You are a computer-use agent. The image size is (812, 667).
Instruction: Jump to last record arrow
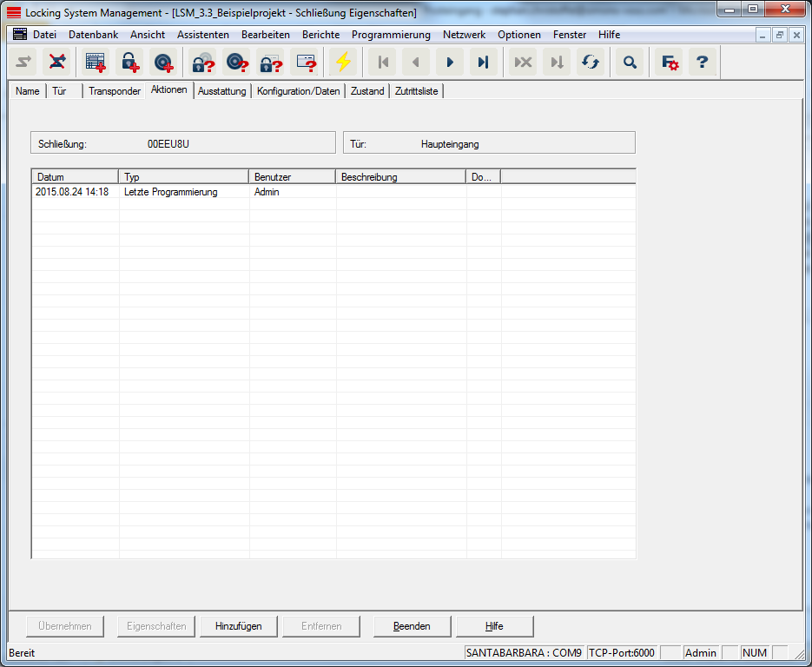[x=484, y=63]
